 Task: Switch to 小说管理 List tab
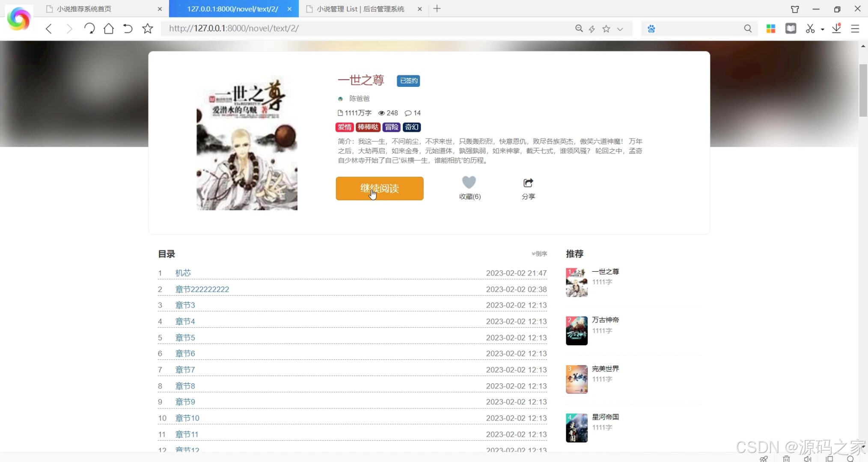click(360, 9)
